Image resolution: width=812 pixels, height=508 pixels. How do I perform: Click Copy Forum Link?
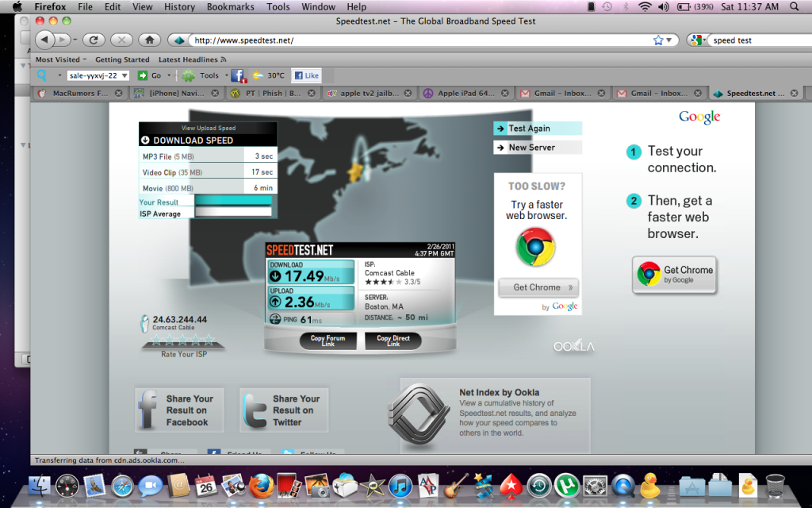pyautogui.click(x=327, y=341)
